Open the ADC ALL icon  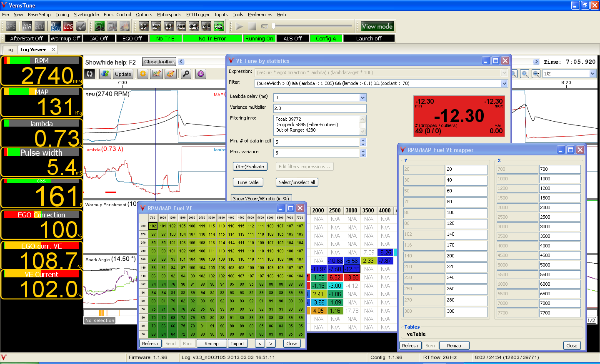click(181, 27)
